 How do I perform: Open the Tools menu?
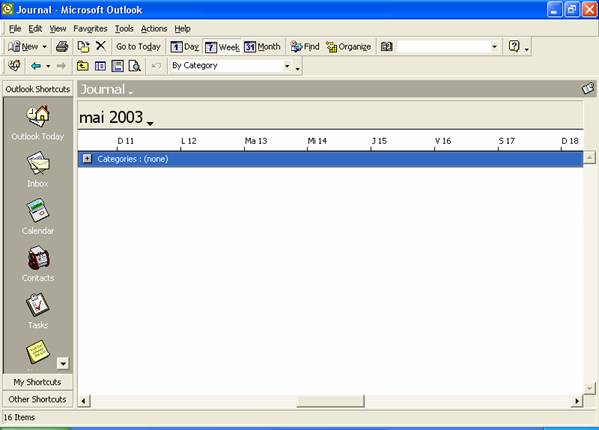pyautogui.click(x=124, y=29)
